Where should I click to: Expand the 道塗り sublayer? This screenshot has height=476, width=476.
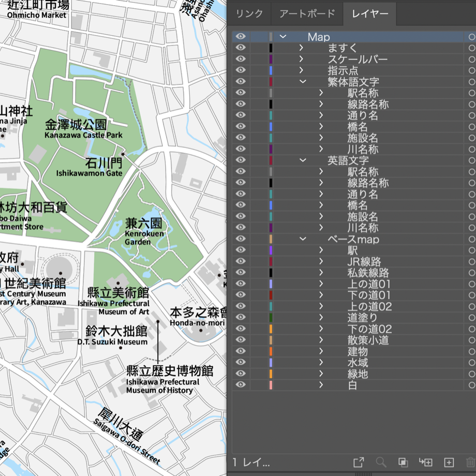click(x=321, y=317)
